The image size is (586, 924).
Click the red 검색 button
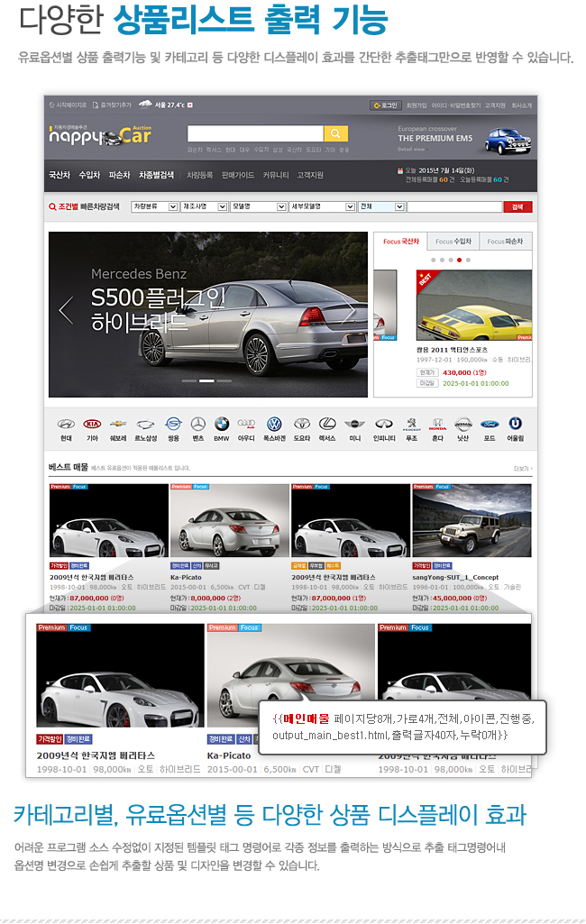[x=517, y=206]
